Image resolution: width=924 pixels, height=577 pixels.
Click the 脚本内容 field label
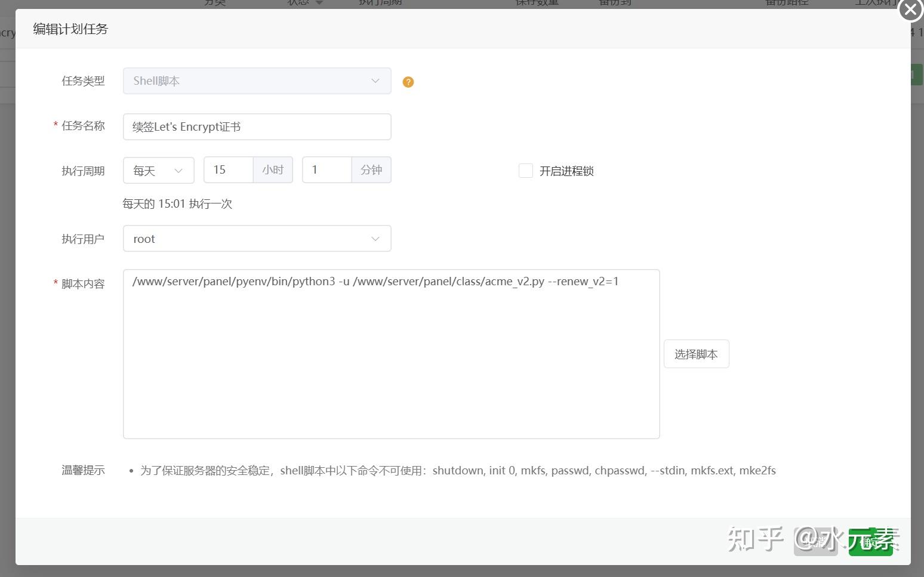(x=83, y=284)
